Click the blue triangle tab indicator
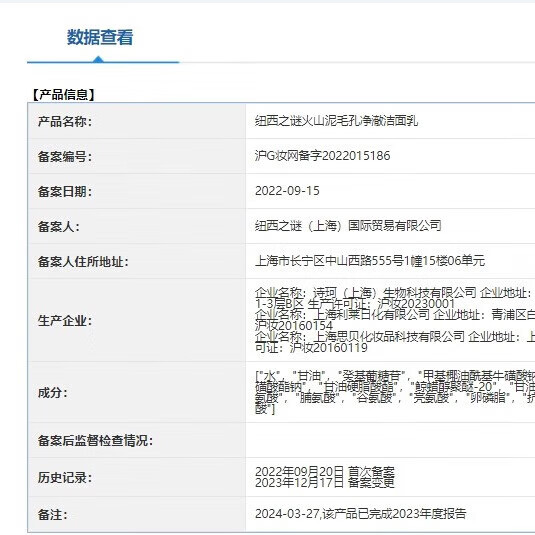Screen dimensions: 535x535 coord(98,59)
